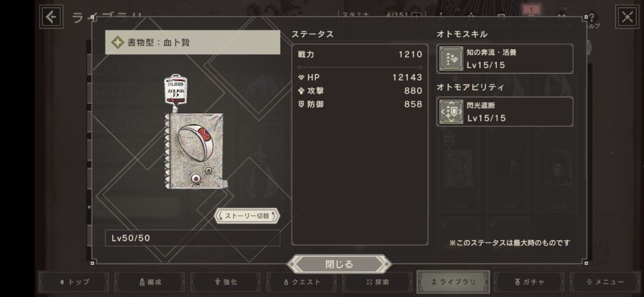Close the dialog with 閉じる
This screenshot has height=297, width=644.
(x=339, y=264)
